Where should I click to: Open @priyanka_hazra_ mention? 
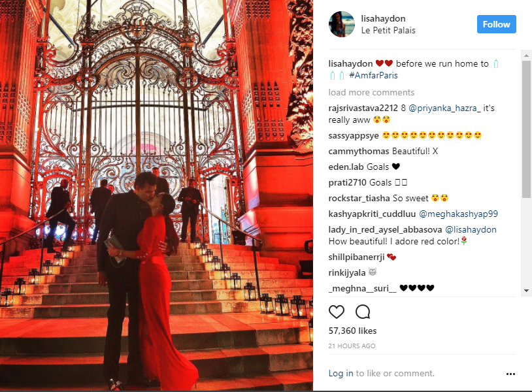pos(444,108)
